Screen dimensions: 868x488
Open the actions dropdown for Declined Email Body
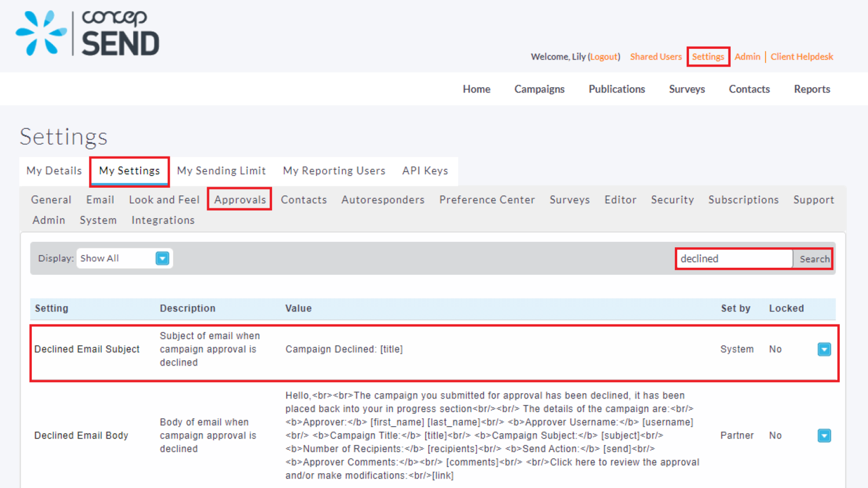click(824, 435)
